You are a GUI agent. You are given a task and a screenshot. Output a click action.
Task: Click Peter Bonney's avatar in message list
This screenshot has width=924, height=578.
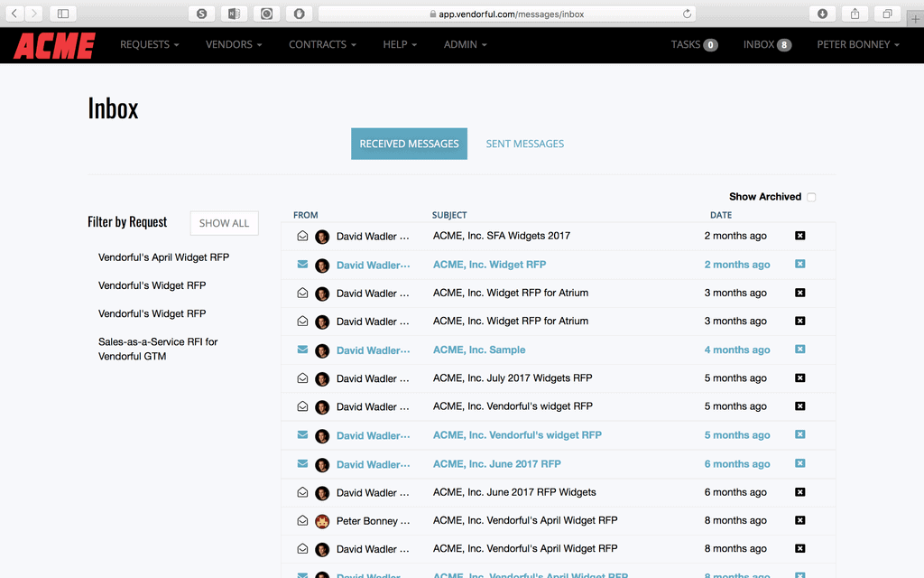[x=322, y=521]
